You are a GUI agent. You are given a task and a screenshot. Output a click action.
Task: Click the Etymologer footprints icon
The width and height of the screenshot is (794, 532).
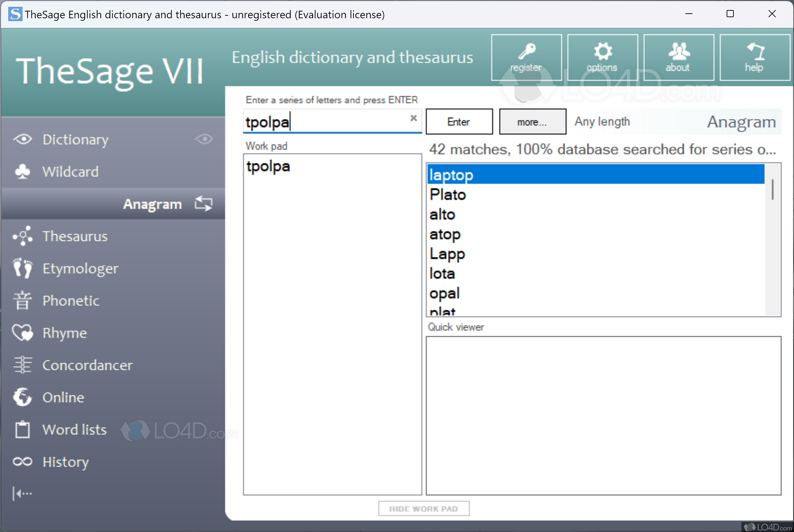pyautogui.click(x=23, y=268)
